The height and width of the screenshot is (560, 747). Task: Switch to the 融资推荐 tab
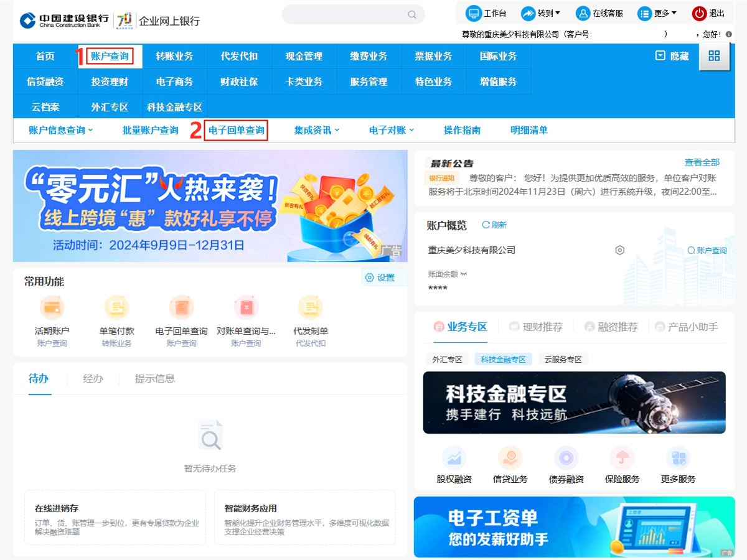coord(611,327)
